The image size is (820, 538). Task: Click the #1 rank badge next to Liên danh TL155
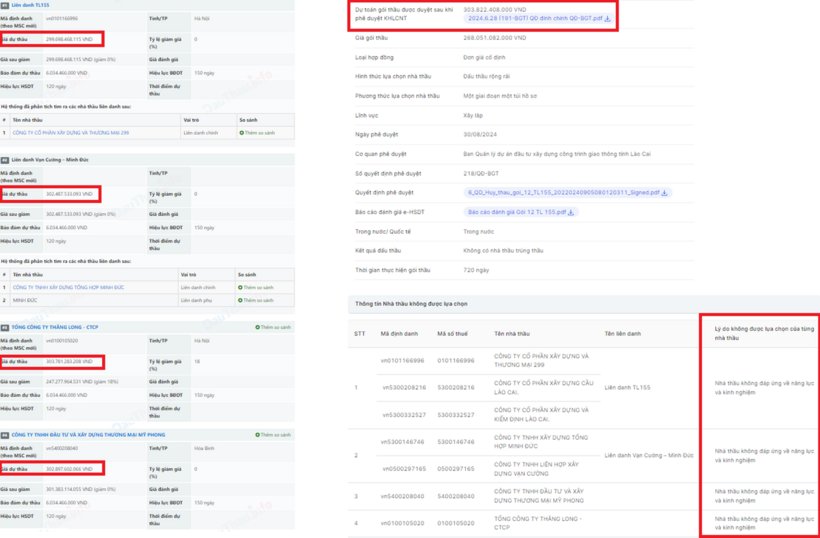tap(5, 5)
